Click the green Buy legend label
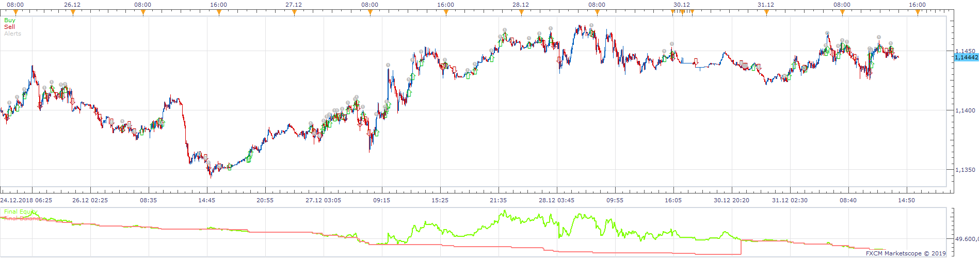980x258 pixels. 10,20
